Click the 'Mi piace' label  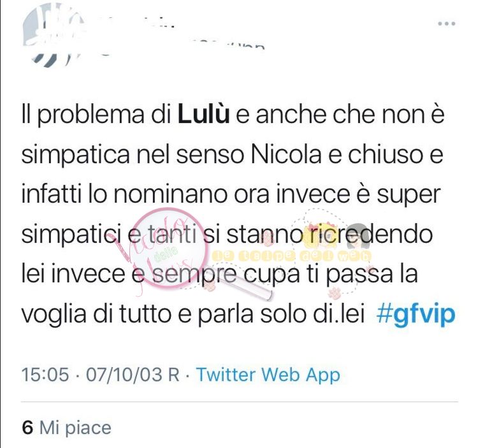pyautogui.click(x=75, y=428)
